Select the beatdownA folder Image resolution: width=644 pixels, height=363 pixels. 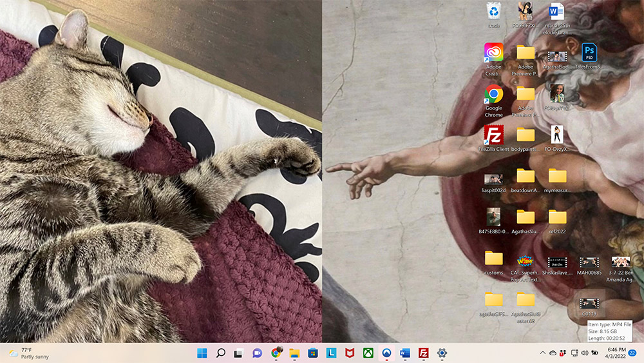point(526,176)
